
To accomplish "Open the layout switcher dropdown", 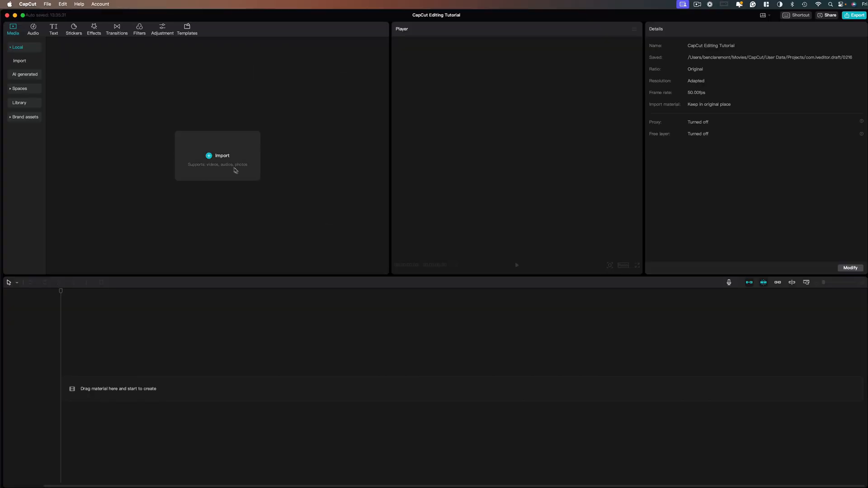I will click(765, 15).
